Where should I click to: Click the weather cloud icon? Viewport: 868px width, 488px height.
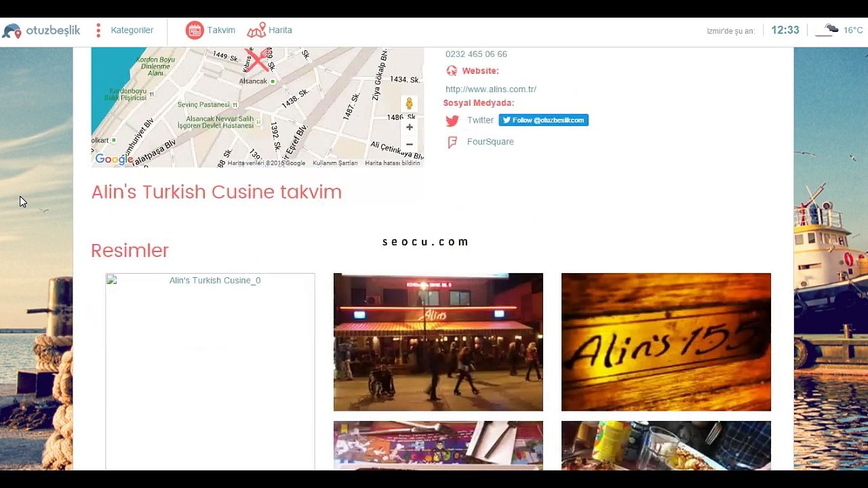pyautogui.click(x=827, y=30)
